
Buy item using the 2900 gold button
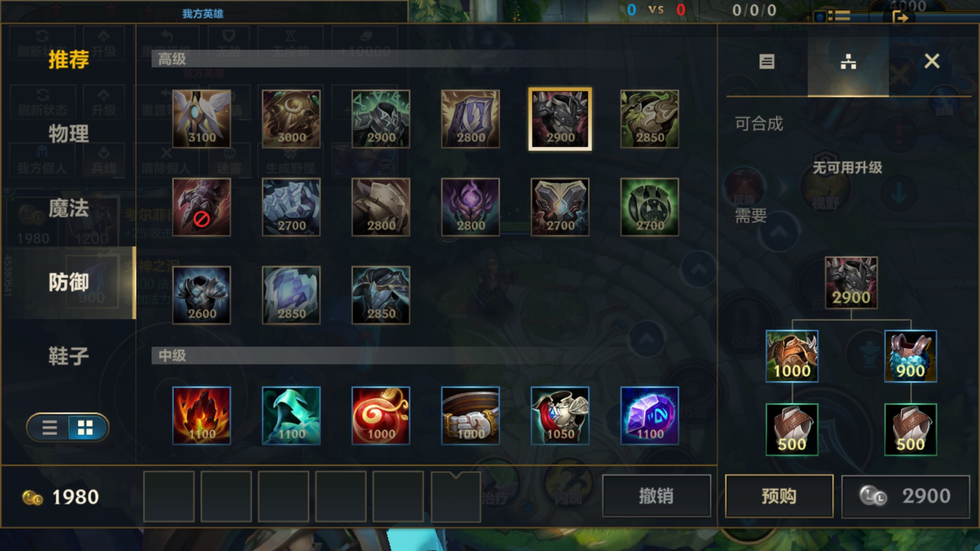905,496
